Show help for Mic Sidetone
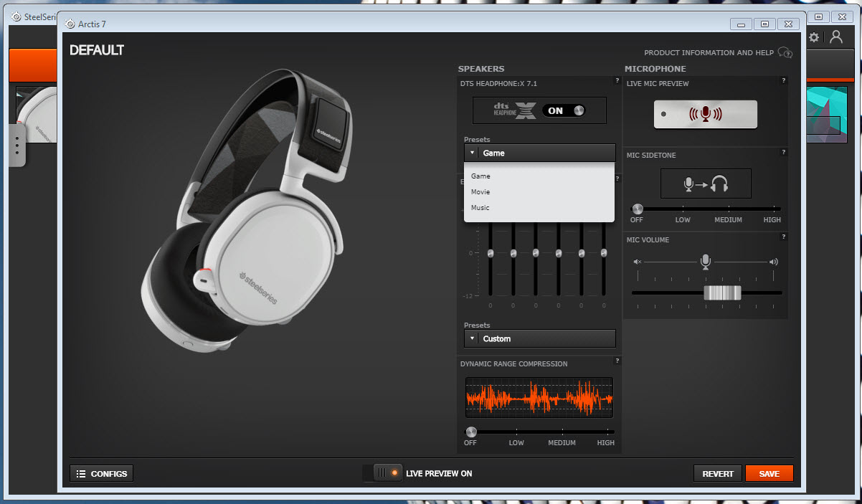862x504 pixels. [784, 152]
